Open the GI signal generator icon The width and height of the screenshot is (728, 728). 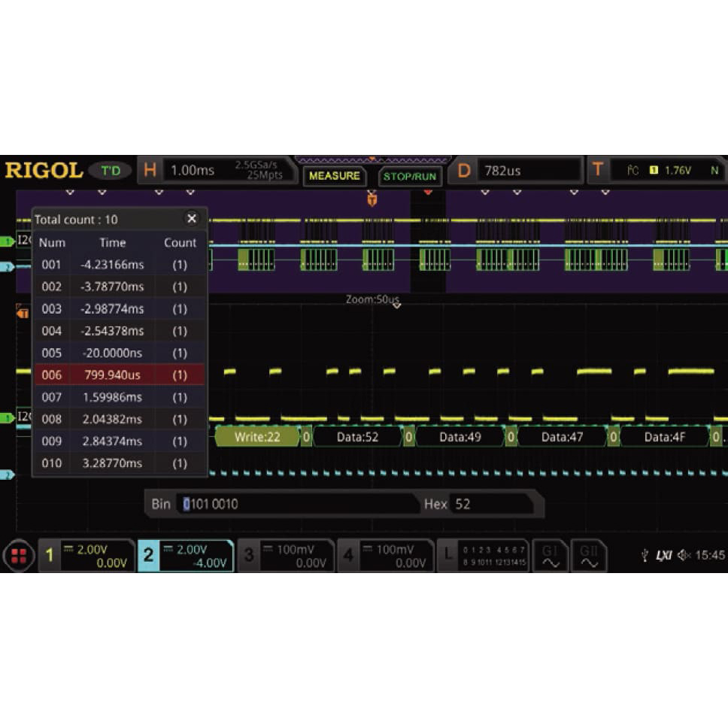[551, 556]
